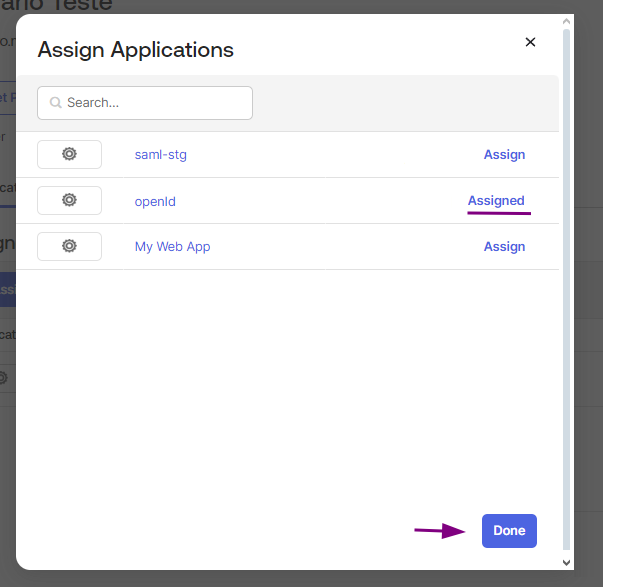Image resolution: width=617 pixels, height=587 pixels.
Task: Click the scrollbar up arrow
Action: click(x=567, y=21)
